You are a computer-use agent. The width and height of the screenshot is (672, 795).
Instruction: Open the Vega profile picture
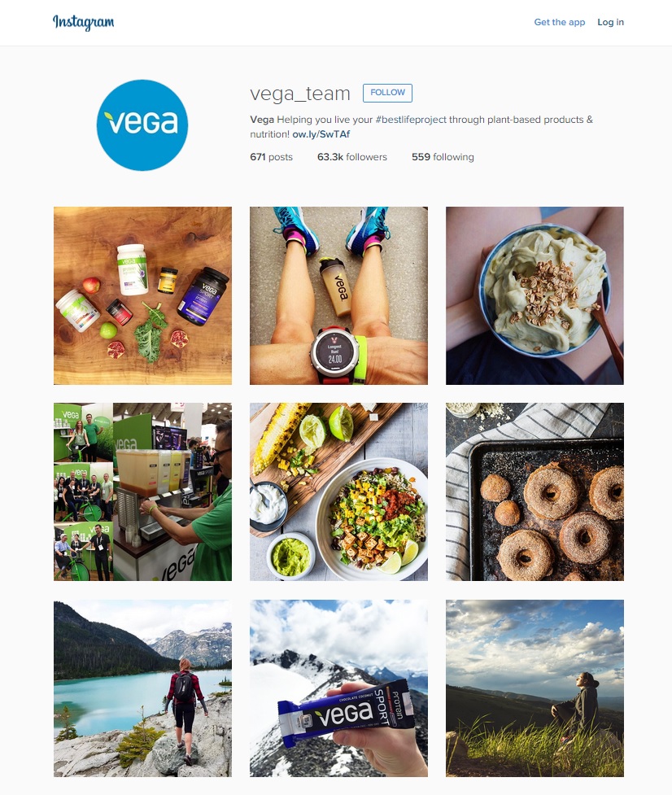142,125
